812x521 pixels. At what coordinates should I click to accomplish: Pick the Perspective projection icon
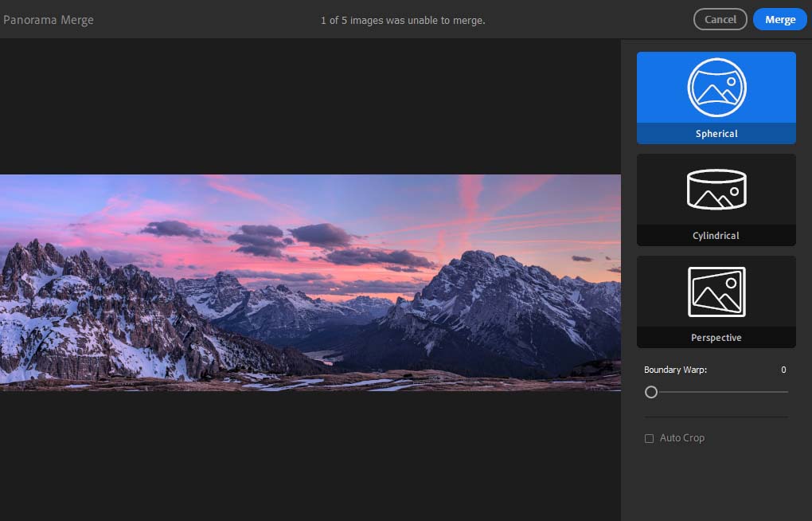click(716, 292)
